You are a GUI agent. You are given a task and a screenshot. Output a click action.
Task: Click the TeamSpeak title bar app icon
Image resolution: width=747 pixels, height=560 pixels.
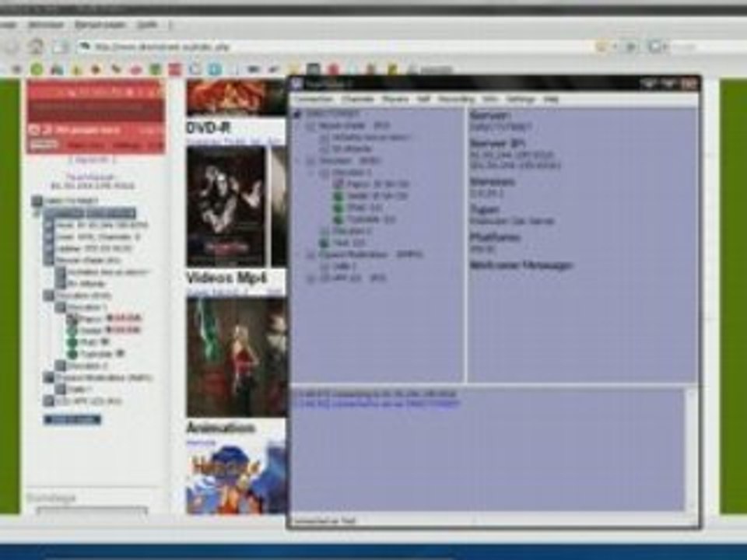click(x=296, y=84)
